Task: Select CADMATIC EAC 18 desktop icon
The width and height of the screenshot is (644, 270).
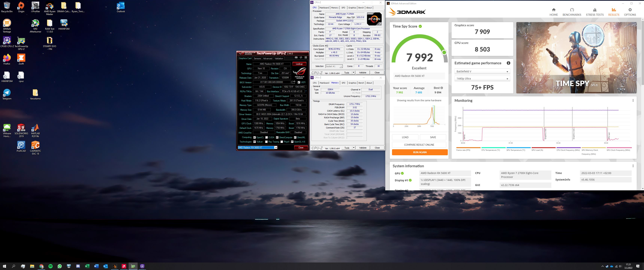Action: 35,148
